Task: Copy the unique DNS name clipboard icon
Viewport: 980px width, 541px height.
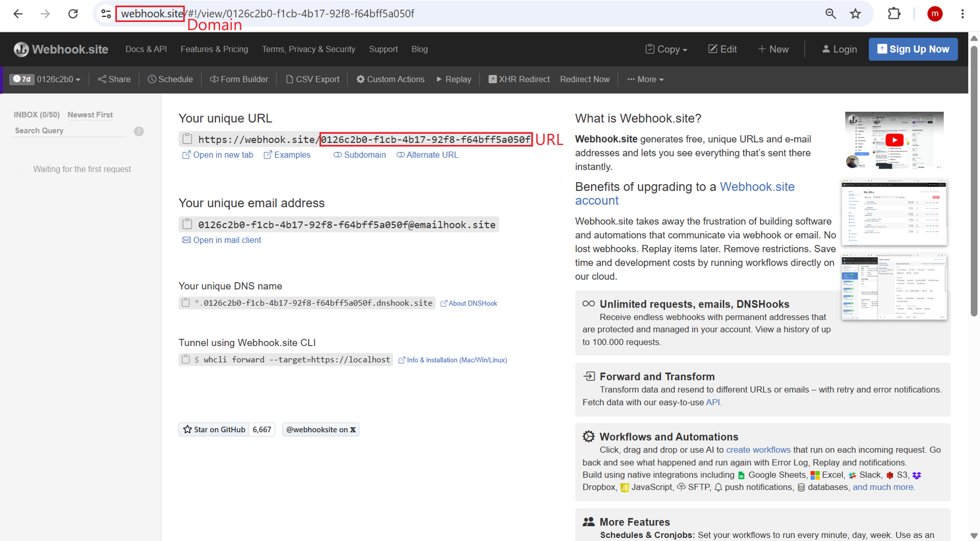Action: point(186,303)
